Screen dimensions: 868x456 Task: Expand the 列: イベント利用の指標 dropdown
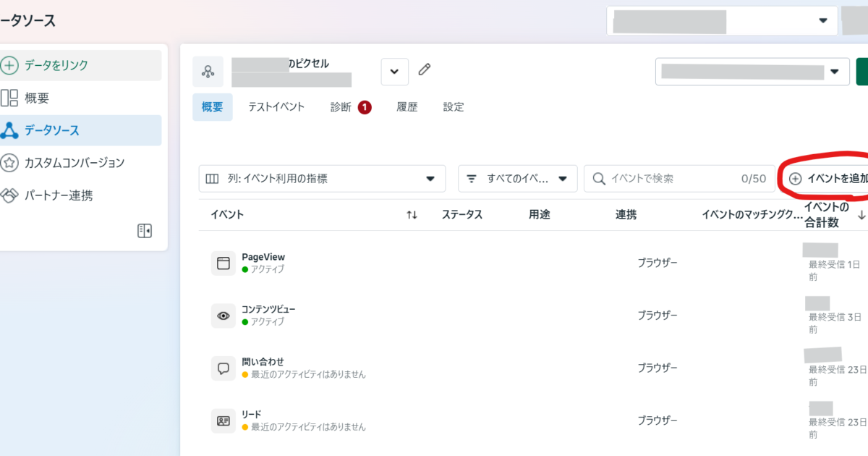tap(322, 178)
